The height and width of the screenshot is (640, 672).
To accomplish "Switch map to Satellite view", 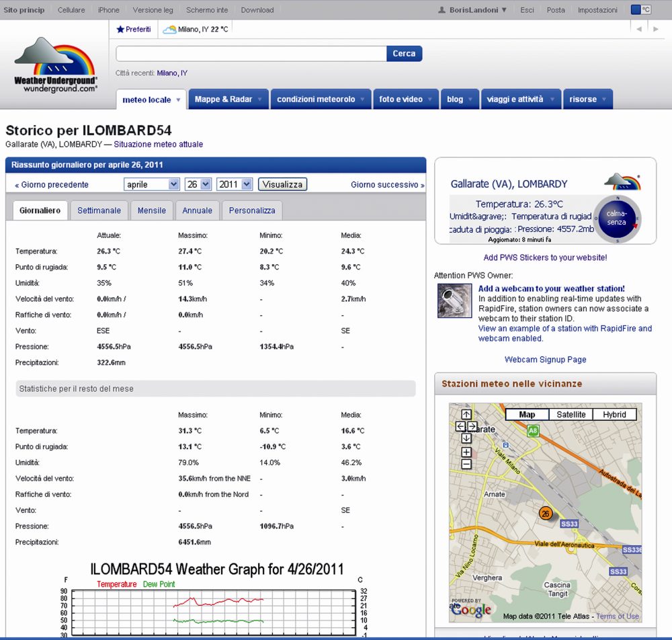I will [571, 415].
